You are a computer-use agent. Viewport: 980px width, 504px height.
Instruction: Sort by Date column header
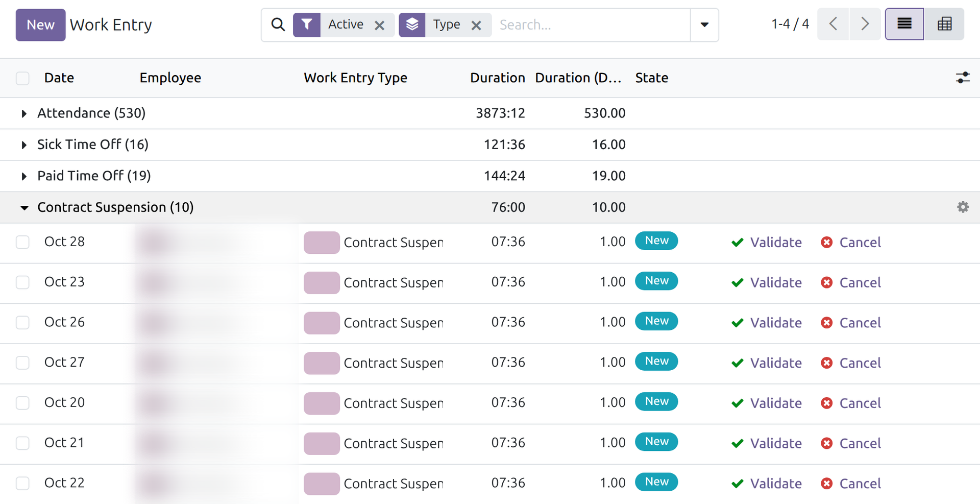(59, 78)
